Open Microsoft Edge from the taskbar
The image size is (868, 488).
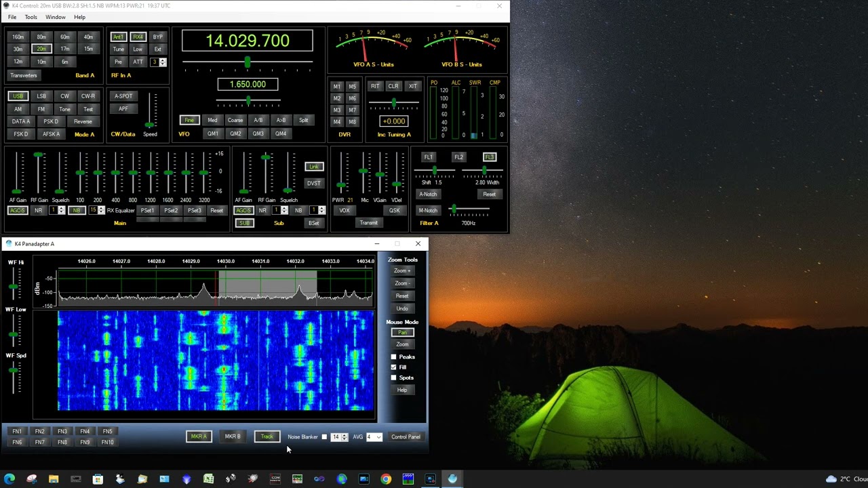pyautogui.click(x=9, y=479)
